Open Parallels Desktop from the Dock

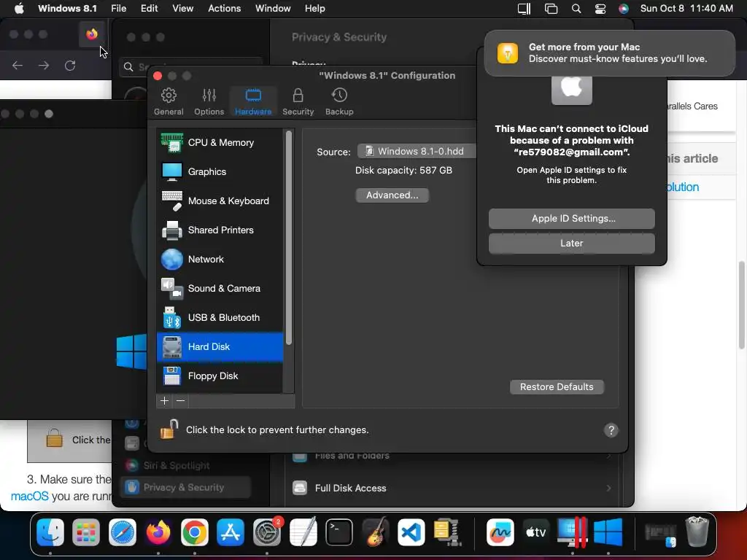point(572,532)
